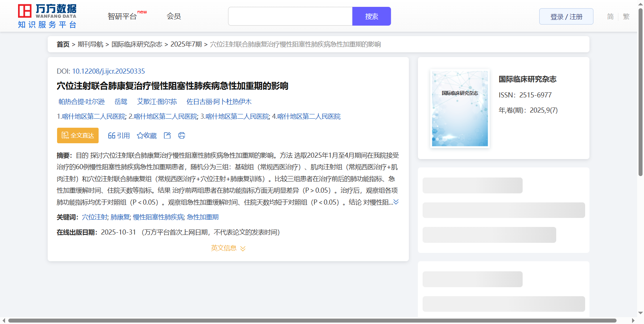Click the 引用 quote citation button
The image size is (644, 324).
(x=119, y=135)
